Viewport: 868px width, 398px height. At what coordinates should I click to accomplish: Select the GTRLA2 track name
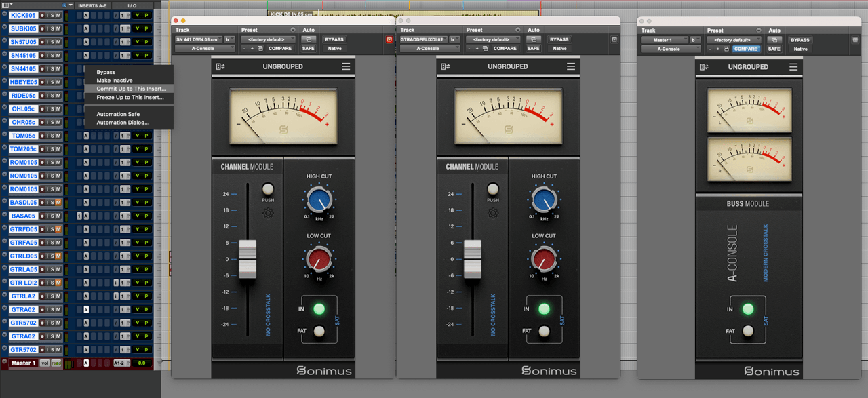[x=23, y=296]
